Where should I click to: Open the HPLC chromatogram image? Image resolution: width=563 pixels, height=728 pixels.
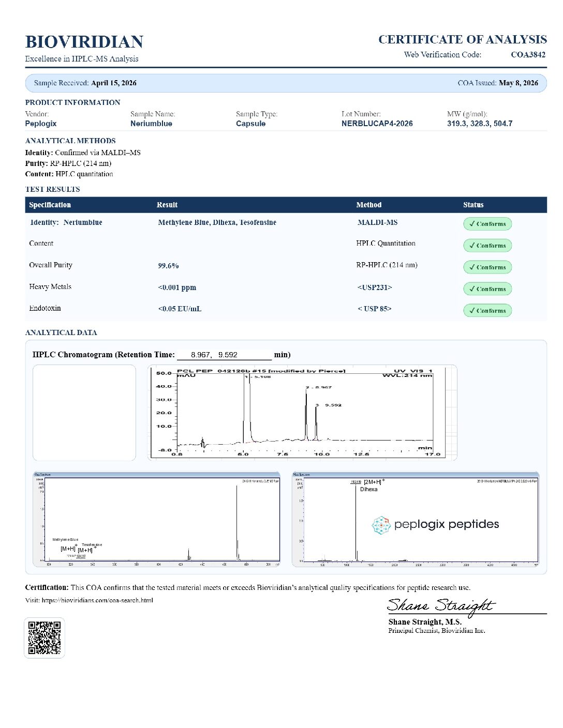(x=302, y=413)
